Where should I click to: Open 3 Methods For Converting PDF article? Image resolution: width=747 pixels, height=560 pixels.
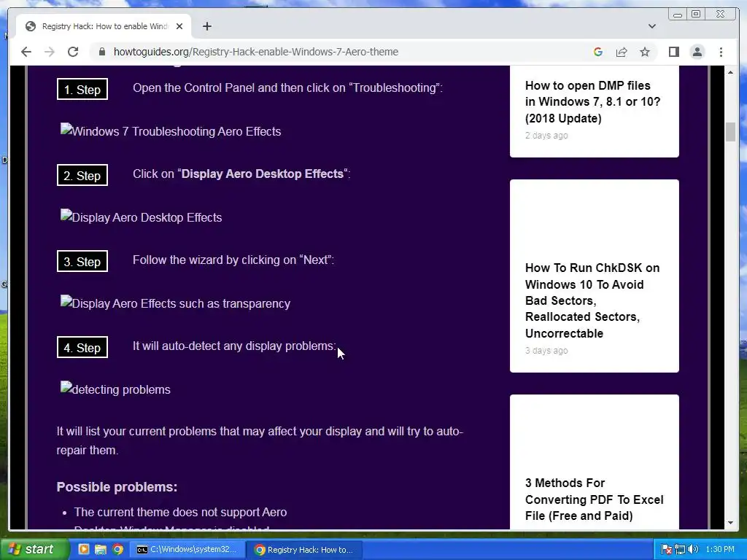[x=594, y=499]
